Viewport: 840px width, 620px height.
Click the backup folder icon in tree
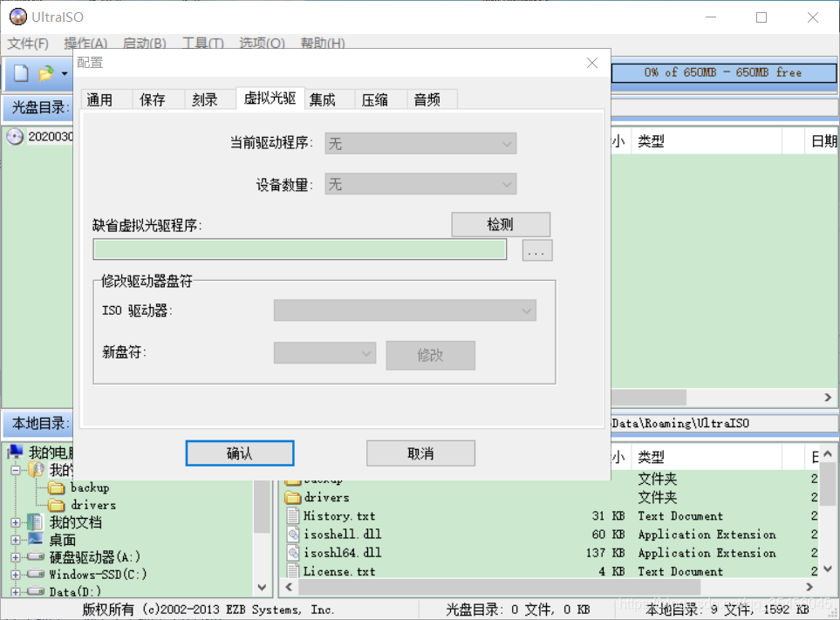tap(56, 487)
